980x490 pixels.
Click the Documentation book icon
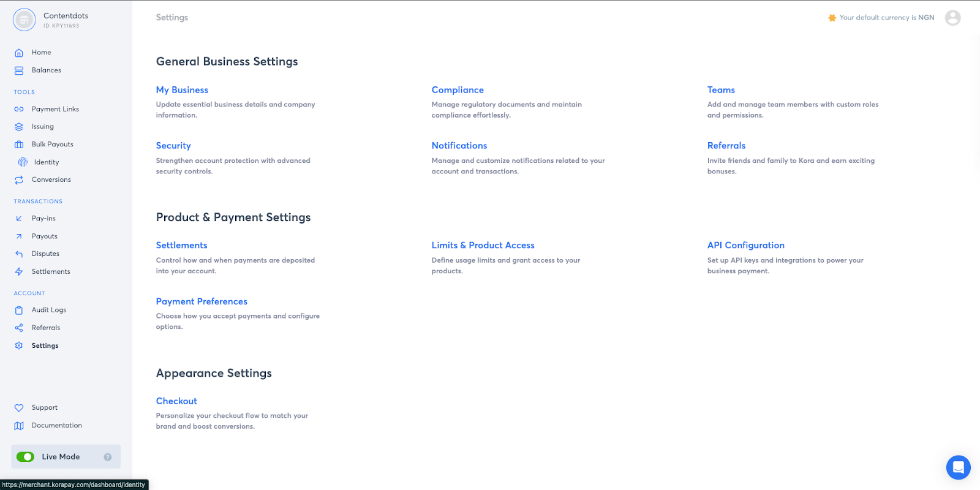tap(19, 426)
